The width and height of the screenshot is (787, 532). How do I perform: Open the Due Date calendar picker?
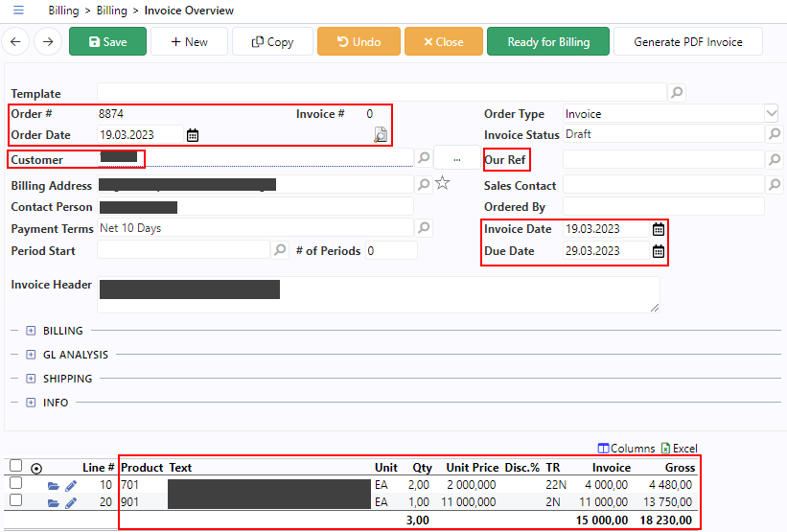[x=658, y=251]
